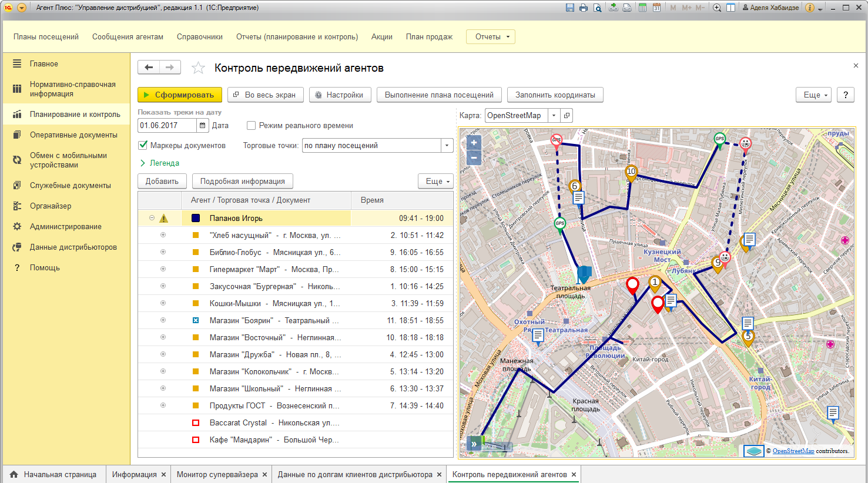The image size is (868, 483).
Task: Open Оперативные документы section
Action: 66,135
